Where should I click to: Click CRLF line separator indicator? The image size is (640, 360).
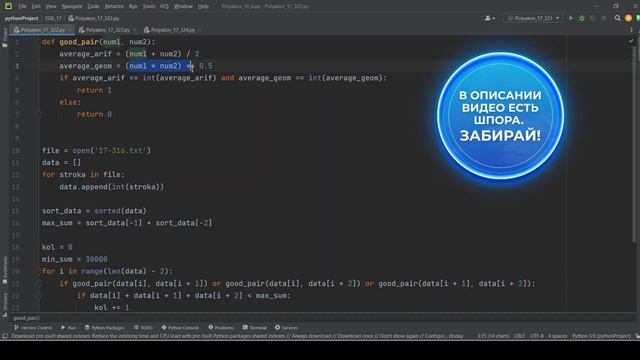click(519, 336)
